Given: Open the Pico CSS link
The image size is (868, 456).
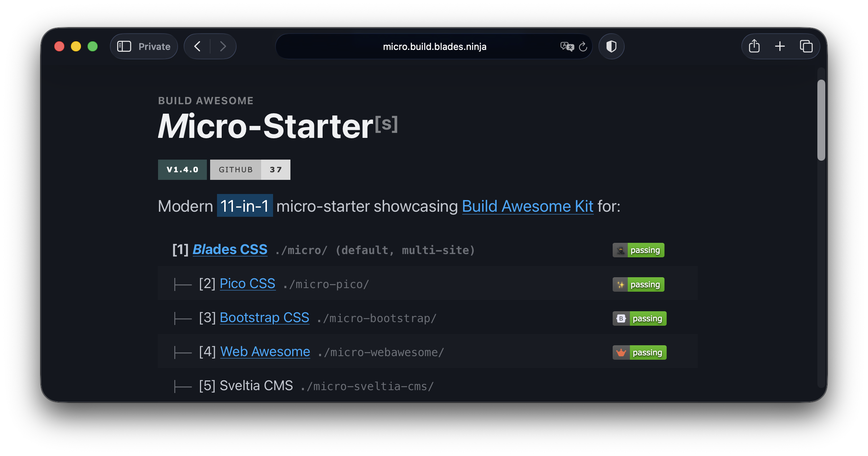Looking at the screenshot, I should tap(247, 283).
